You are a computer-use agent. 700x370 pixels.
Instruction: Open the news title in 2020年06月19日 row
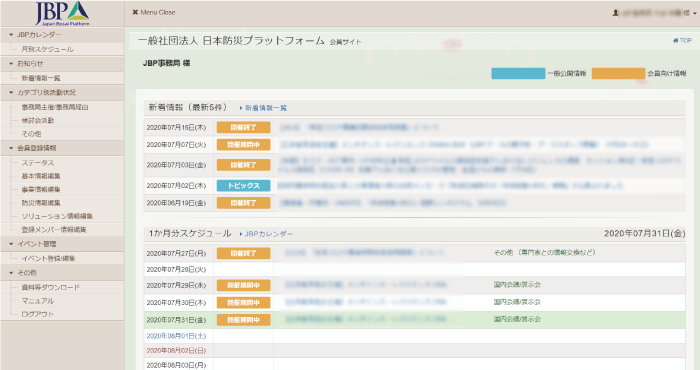click(393, 203)
